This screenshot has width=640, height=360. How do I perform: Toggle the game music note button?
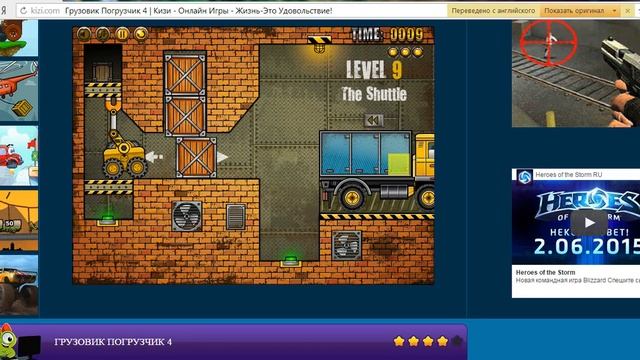[103, 34]
